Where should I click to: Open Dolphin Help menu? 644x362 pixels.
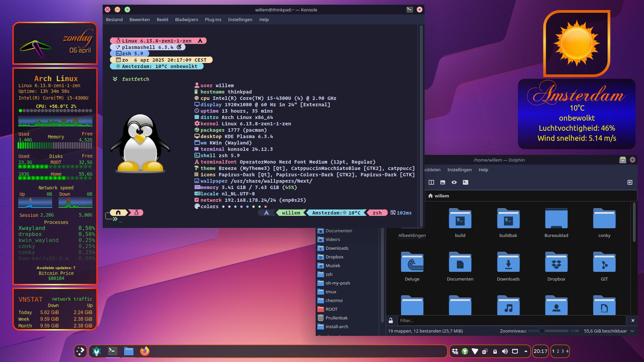pos(483,170)
